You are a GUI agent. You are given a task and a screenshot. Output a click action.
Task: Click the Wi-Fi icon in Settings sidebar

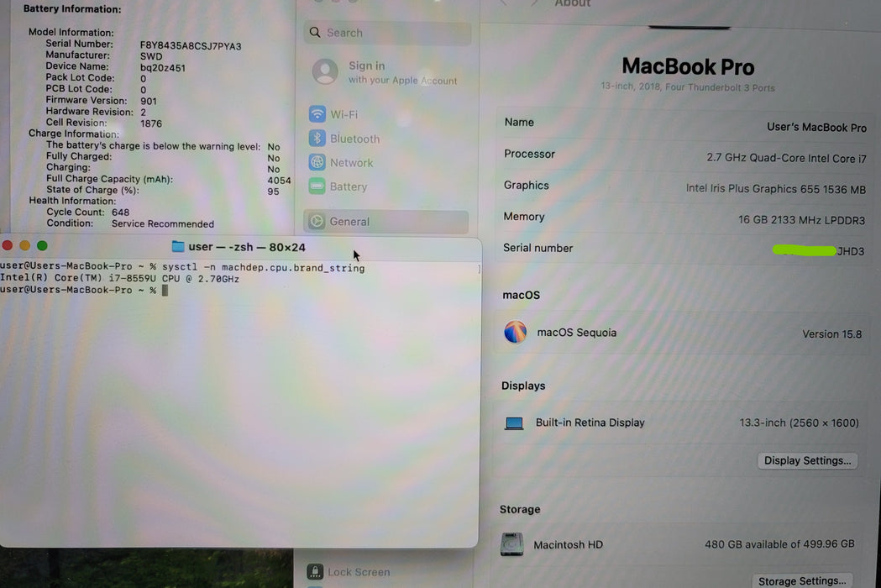[317, 114]
